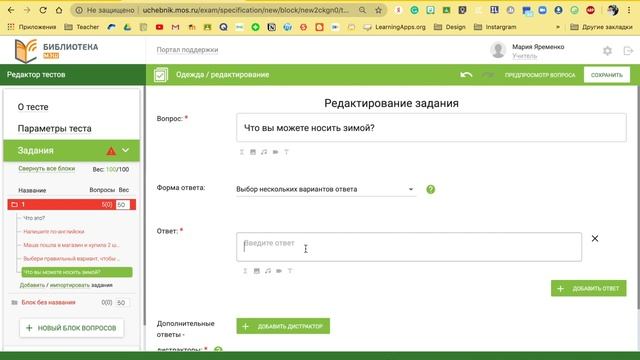Click the test checklist icon in header
Image resolution: width=640 pixels, height=360 pixels.
coord(161,75)
